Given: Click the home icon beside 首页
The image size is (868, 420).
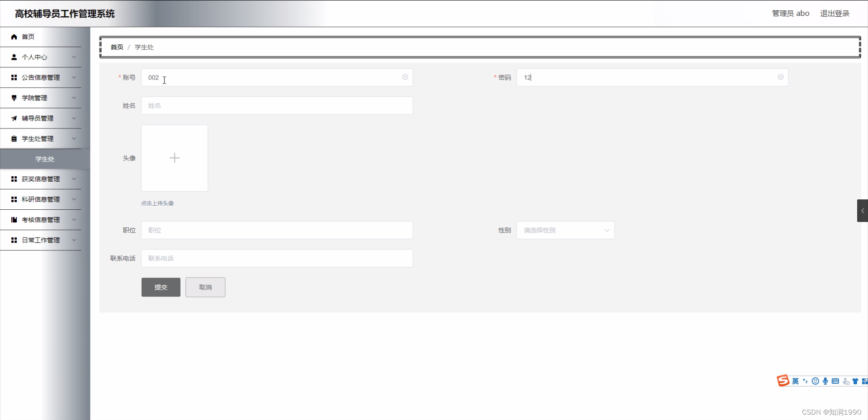Looking at the screenshot, I should click(14, 37).
